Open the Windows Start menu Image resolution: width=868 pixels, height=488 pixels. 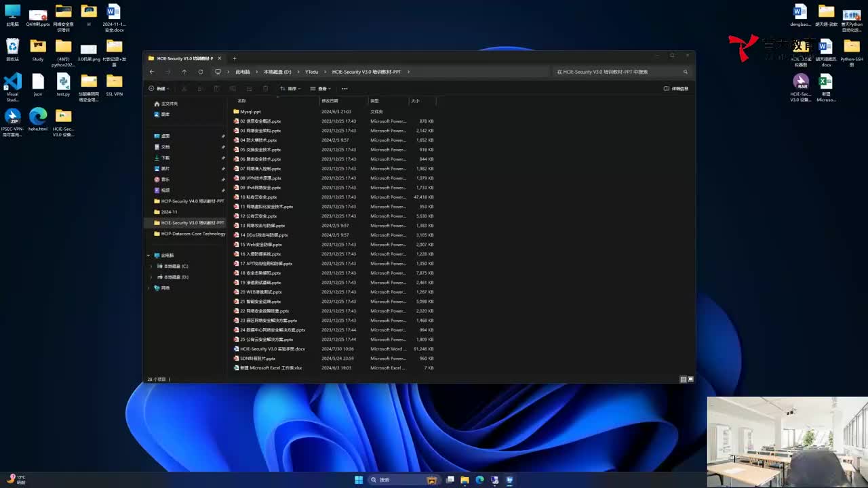click(359, 480)
